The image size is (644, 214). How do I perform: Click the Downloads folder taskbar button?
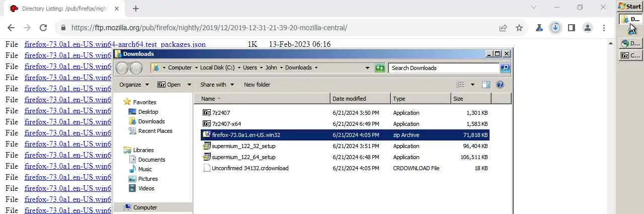630,19
